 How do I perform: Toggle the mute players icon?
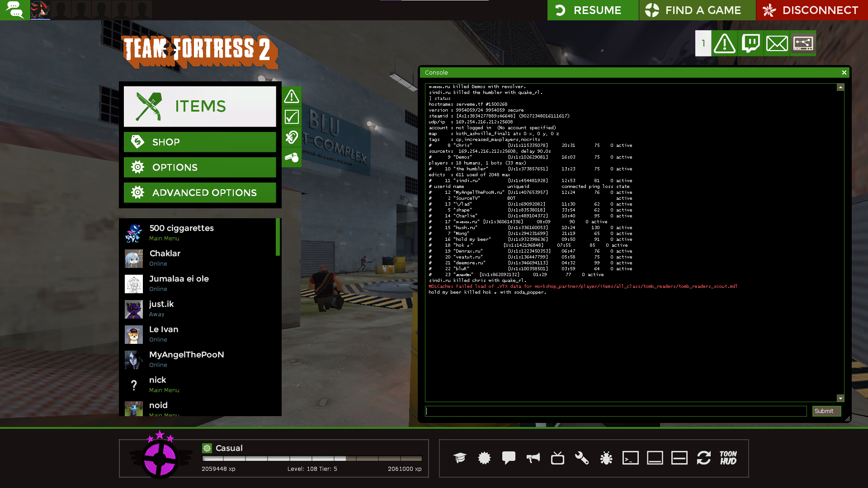[292, 137]
